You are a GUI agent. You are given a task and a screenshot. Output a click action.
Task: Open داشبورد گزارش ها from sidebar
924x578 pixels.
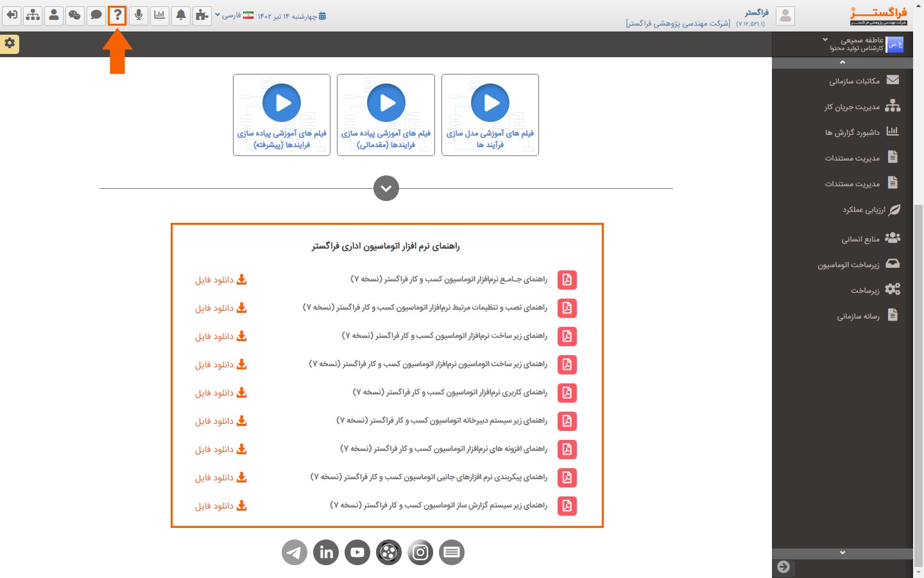pos(860,131)
